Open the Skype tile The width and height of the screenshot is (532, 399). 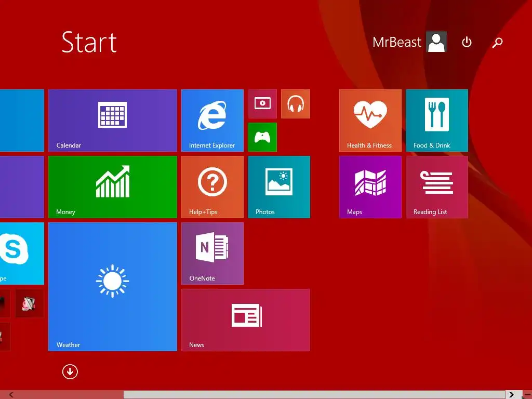click(x=22, y=254)
